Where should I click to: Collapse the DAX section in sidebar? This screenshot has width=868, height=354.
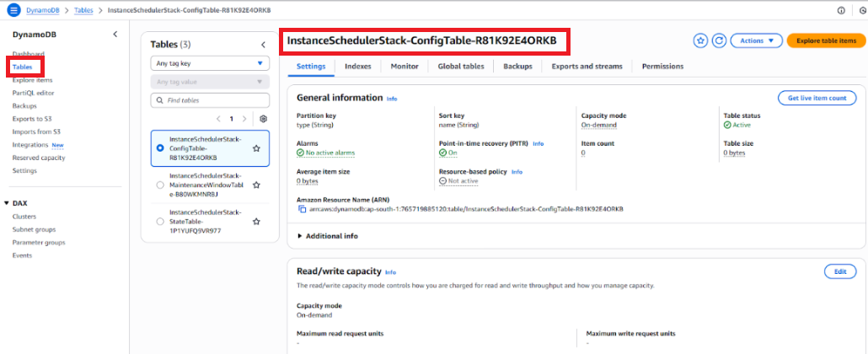(x=7, y=203)
